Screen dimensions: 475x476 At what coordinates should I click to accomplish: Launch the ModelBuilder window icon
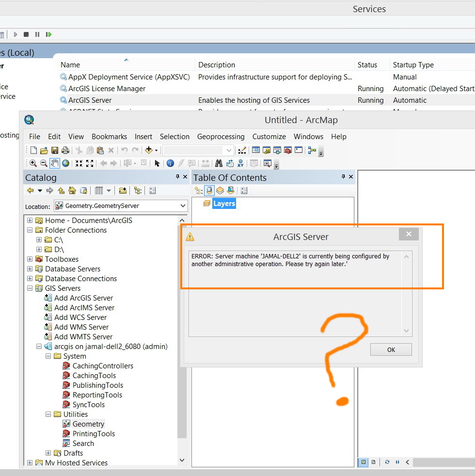pyautogui.click(x=312, y=150)
